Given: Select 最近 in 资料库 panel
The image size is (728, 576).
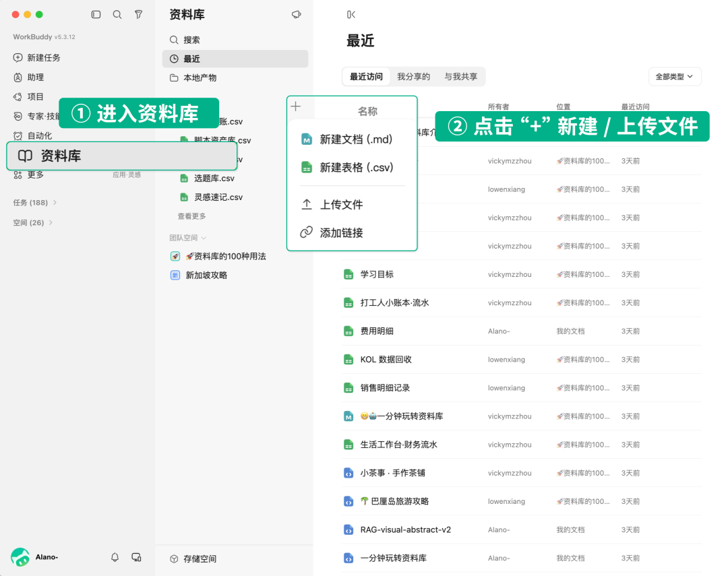Looking at the screenshot, I should click(x=235, y=59).
